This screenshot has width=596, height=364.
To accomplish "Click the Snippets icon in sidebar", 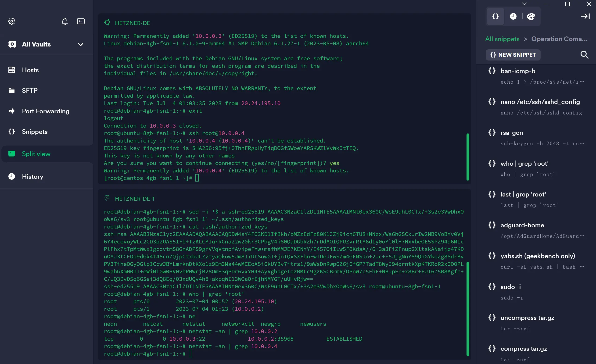I will click(x=11, y=131).
